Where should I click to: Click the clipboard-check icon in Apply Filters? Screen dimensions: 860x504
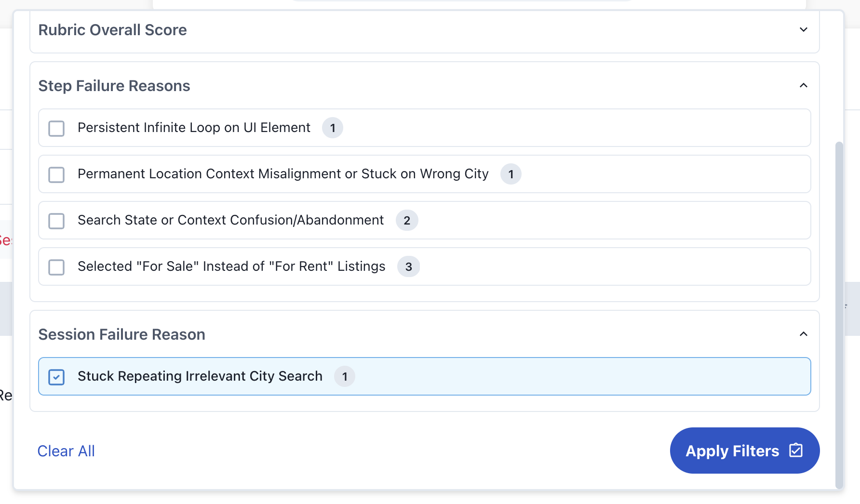point(796,451)
